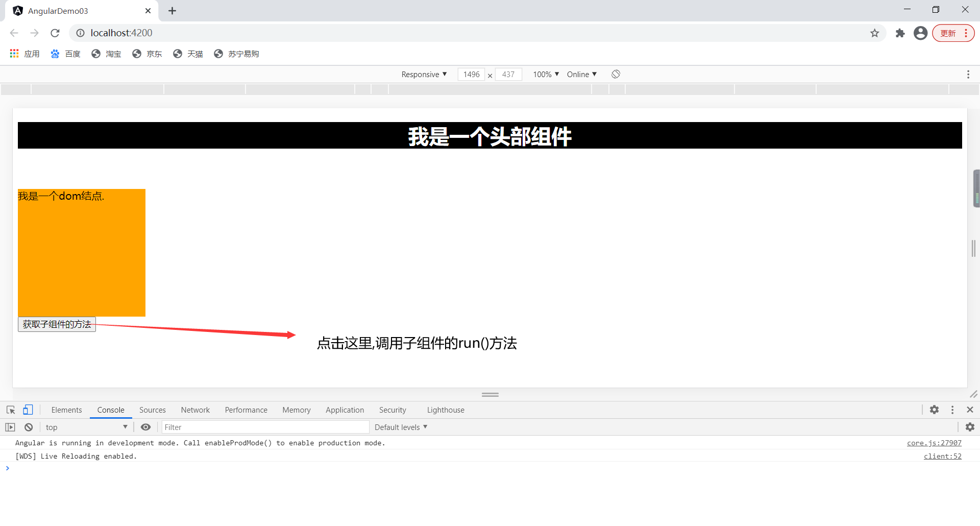Clear the console output
The image size is (980, 526).
point(29,427)
